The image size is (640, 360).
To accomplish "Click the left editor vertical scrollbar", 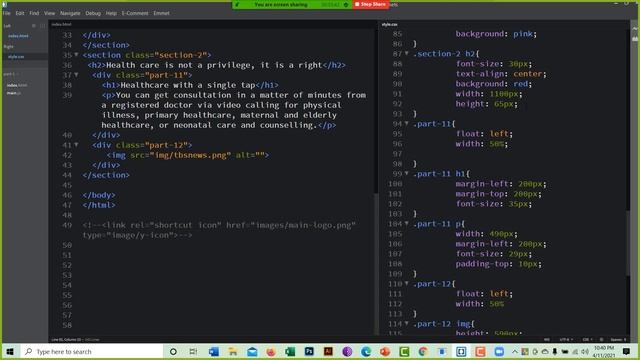I will (x=376, y=263).
